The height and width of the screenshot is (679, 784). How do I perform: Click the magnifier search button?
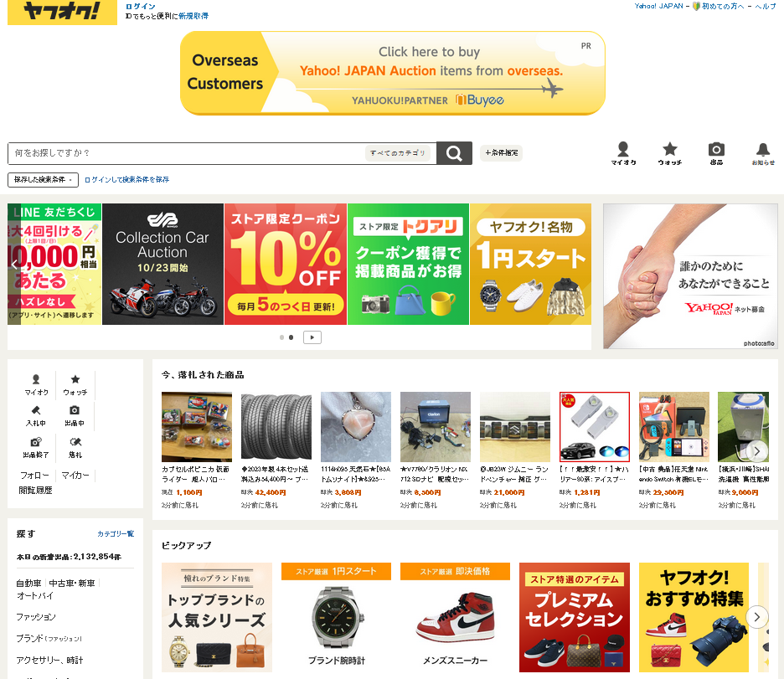454,153
